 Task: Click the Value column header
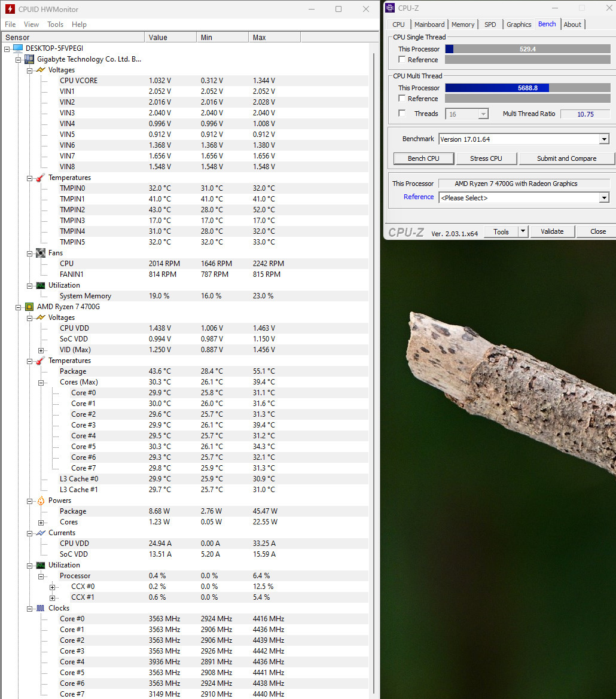tap(170, 38)
